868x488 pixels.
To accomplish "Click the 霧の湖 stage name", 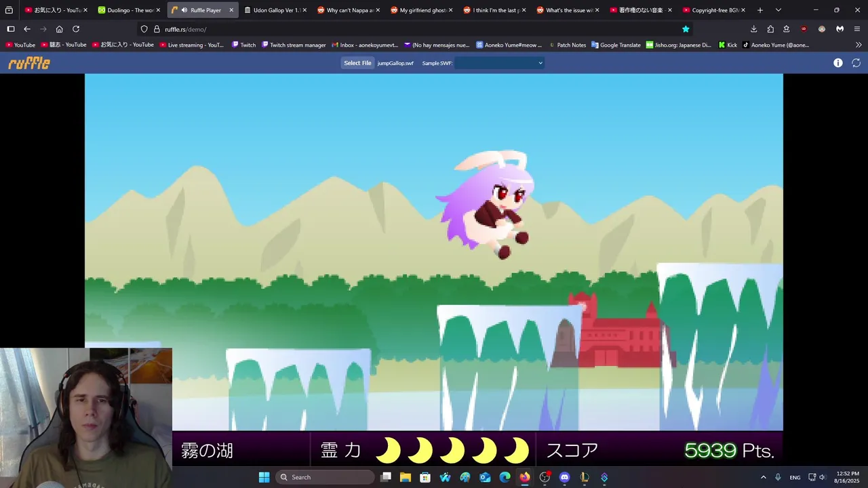I will point(208,450).
